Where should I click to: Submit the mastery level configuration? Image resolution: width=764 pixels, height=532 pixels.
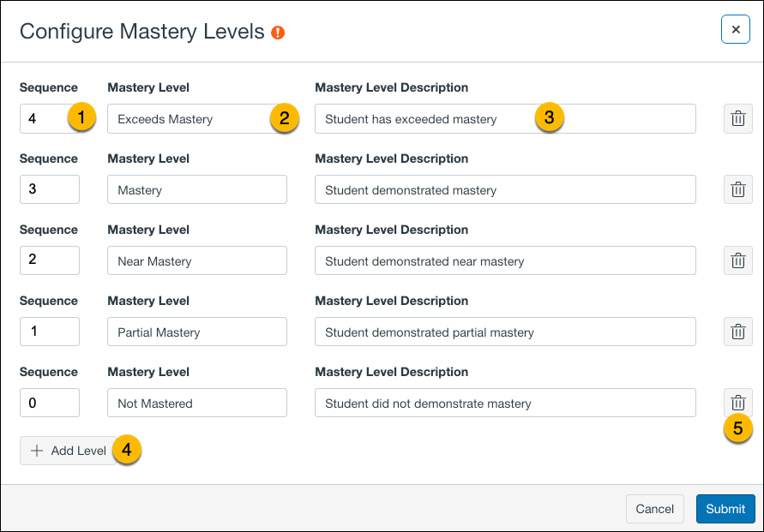tap(725, 508)
